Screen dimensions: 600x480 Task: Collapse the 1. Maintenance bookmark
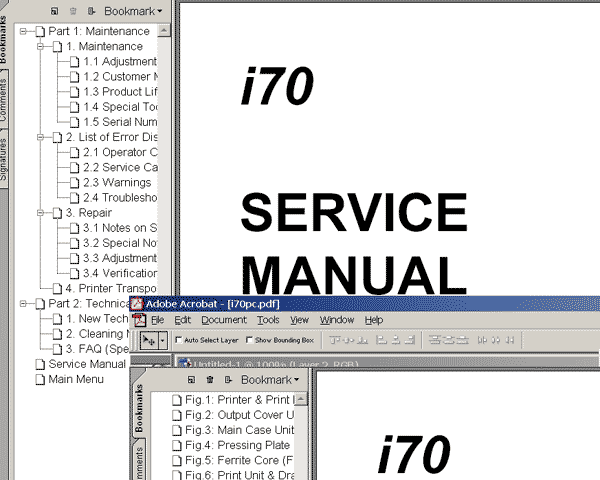(x=41, y=46)
